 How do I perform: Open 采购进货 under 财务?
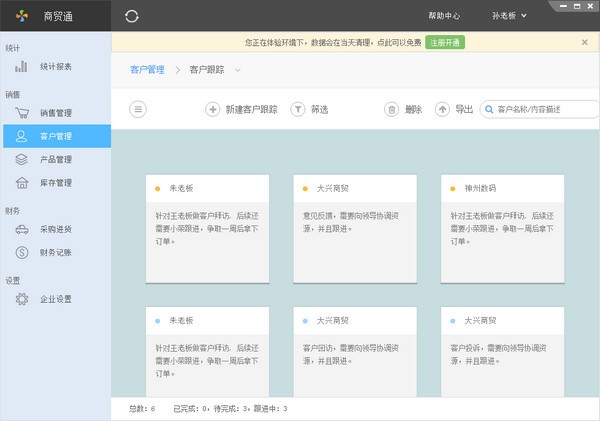tap(55, 229)
